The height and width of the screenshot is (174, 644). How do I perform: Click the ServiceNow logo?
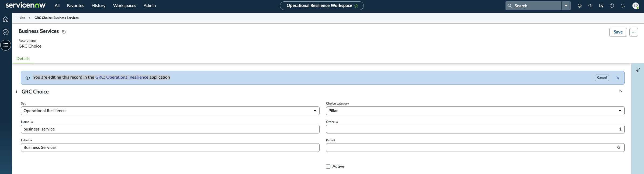pos(26,5)
